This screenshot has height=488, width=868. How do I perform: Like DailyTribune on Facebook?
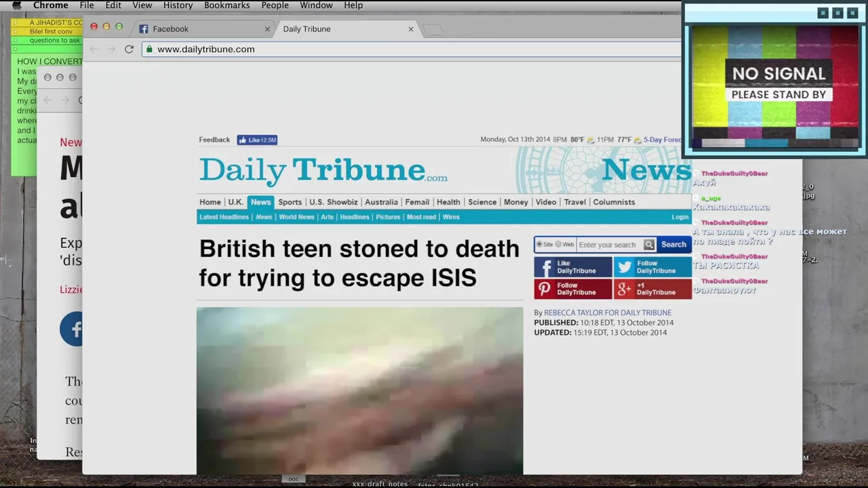573,267
